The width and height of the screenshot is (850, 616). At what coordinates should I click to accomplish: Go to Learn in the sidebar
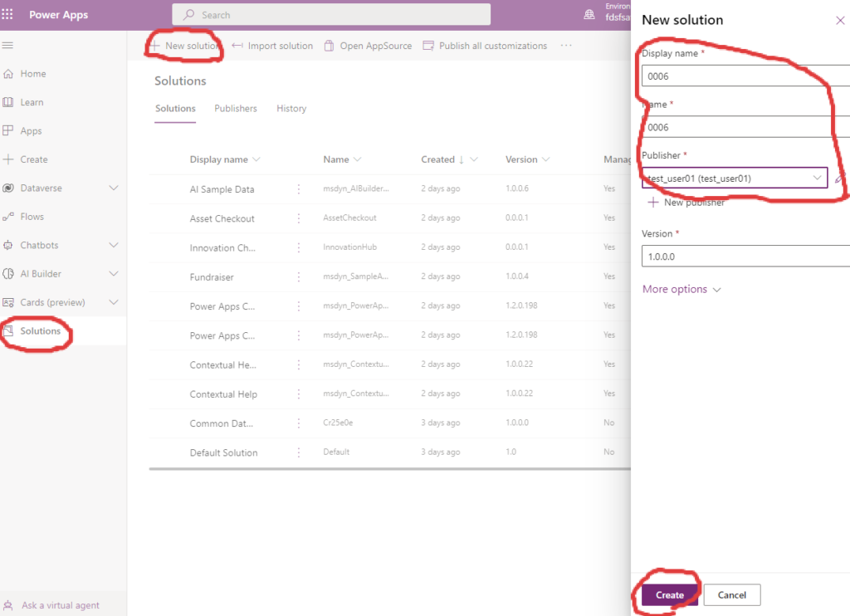32,102
